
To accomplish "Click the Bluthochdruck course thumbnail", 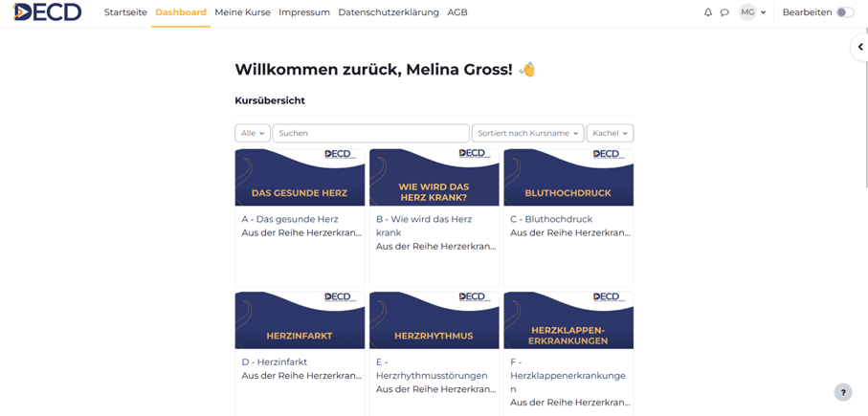I will 568,177.
